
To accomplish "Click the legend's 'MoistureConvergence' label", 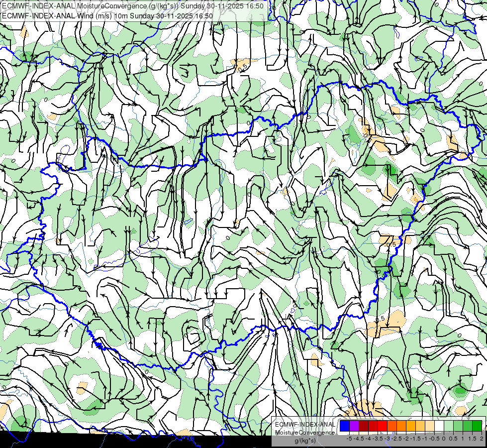I will point(305,433).
